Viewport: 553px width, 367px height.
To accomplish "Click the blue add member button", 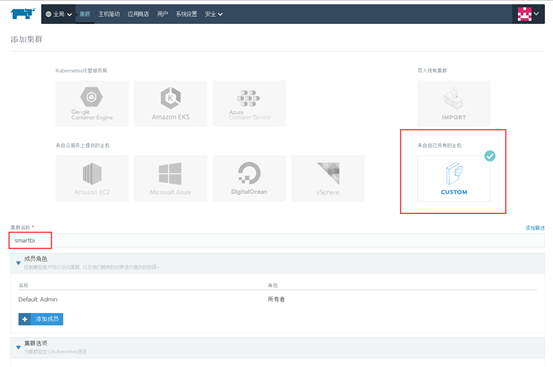I will [x=41, y=319].
